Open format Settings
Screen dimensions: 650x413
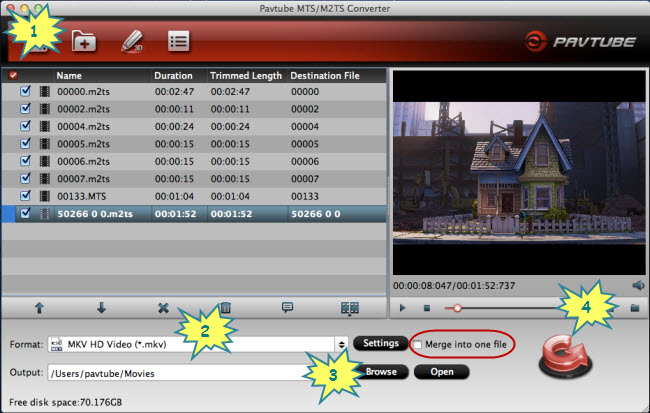381,343
